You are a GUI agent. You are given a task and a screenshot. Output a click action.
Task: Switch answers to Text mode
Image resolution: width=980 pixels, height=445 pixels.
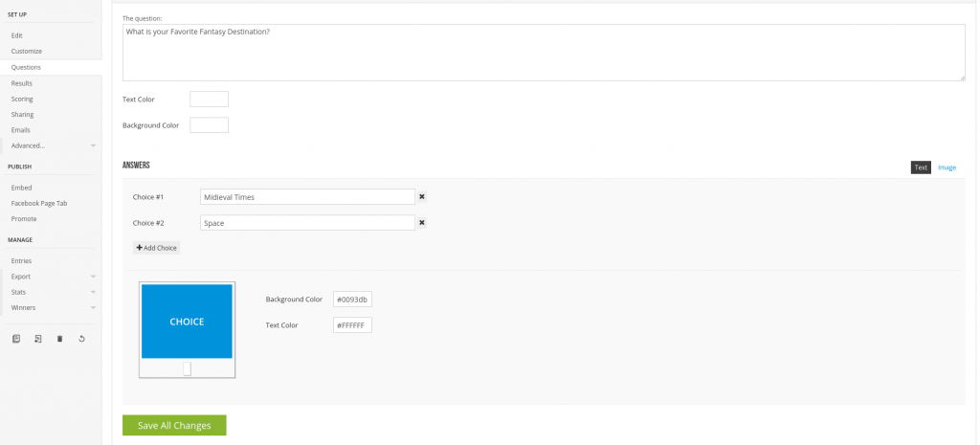921,167
